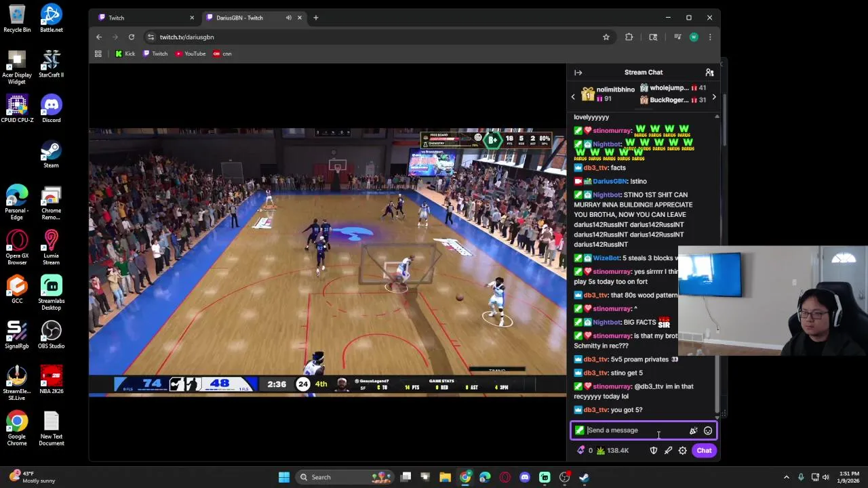Show hidden system tray icons

tap(787, 477)
